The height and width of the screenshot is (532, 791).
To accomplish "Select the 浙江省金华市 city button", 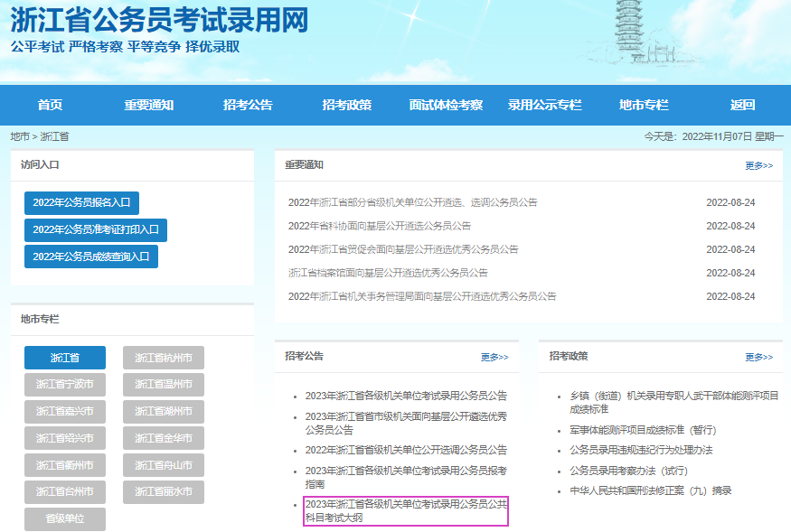I will pyautogui.click(x=164, y=438).
